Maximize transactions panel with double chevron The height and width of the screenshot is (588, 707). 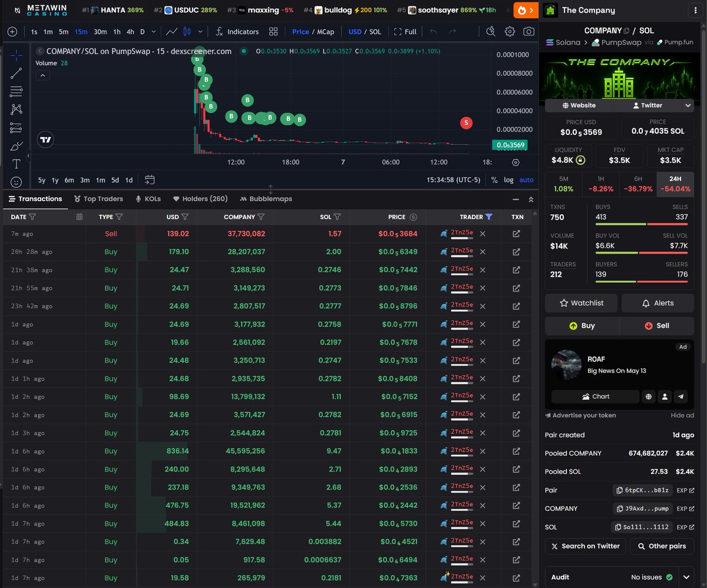(x=531, y=199)
